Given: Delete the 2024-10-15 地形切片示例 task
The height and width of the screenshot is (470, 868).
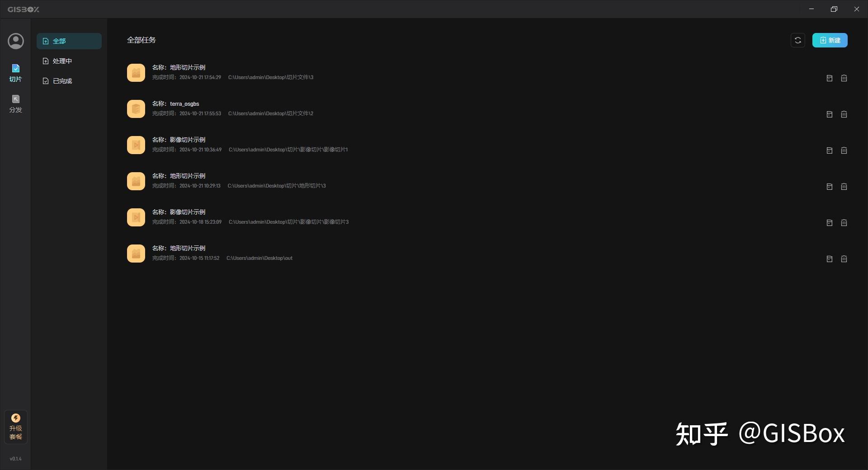Looking at the screenshot, I should pyautogui.click(x=844, y=259).
